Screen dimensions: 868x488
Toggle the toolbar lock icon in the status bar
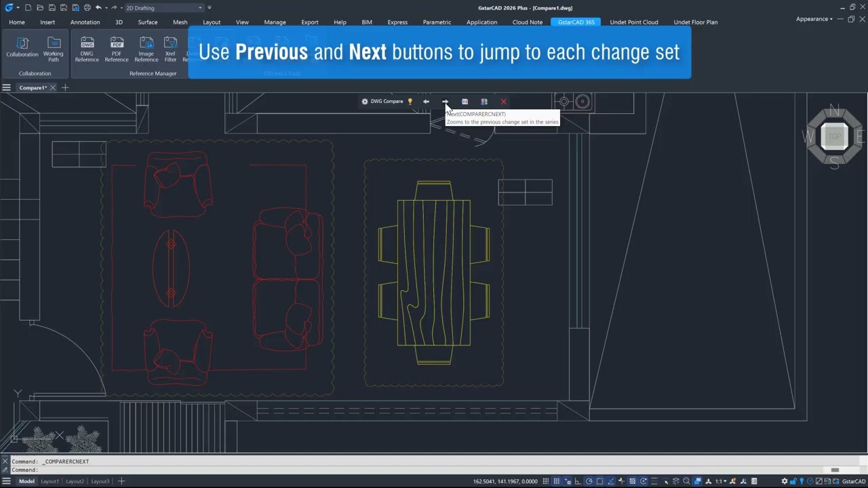coord(793,481)
